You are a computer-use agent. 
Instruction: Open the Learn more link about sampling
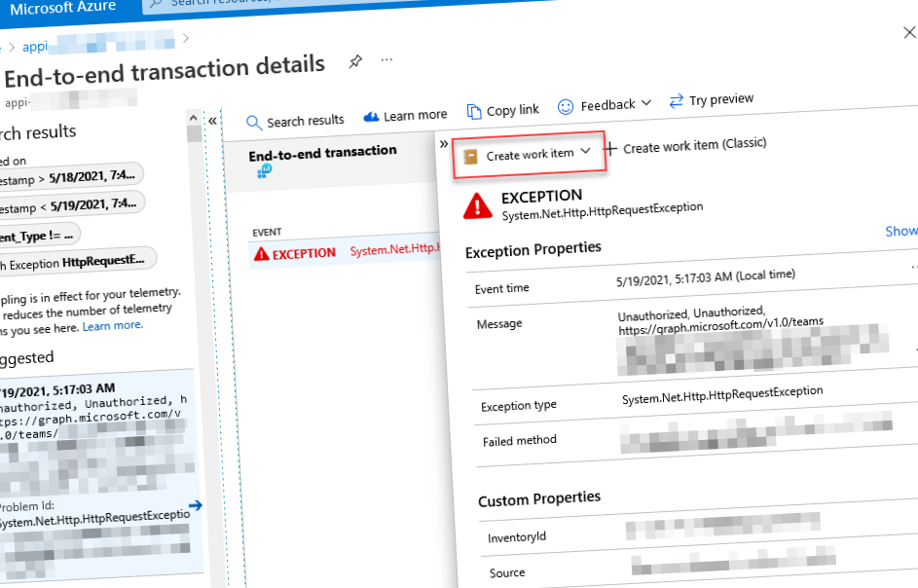[112, 324]
